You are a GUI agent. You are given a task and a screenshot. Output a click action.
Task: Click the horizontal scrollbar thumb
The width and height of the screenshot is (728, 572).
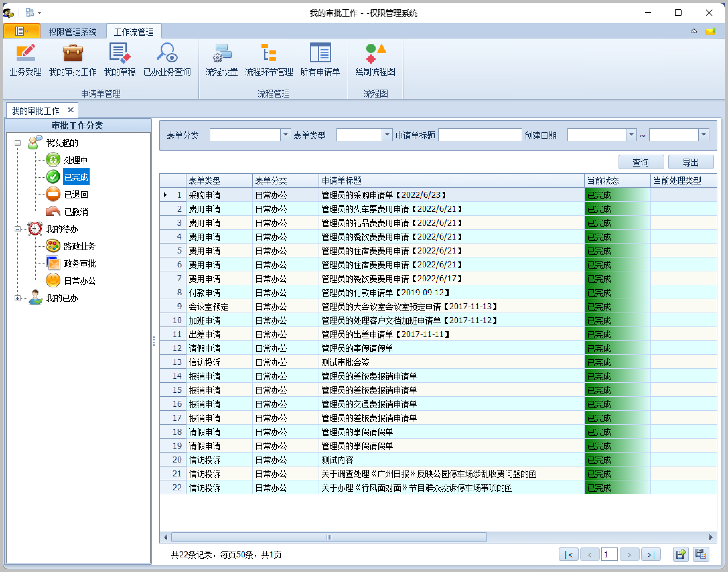click(328, 537)
